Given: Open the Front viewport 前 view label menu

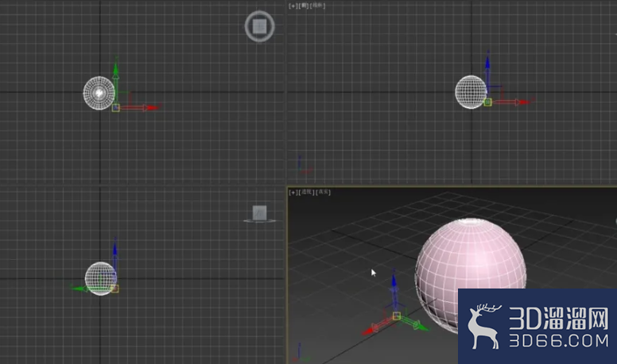Looking at the screenshot, I should (304, 6).
